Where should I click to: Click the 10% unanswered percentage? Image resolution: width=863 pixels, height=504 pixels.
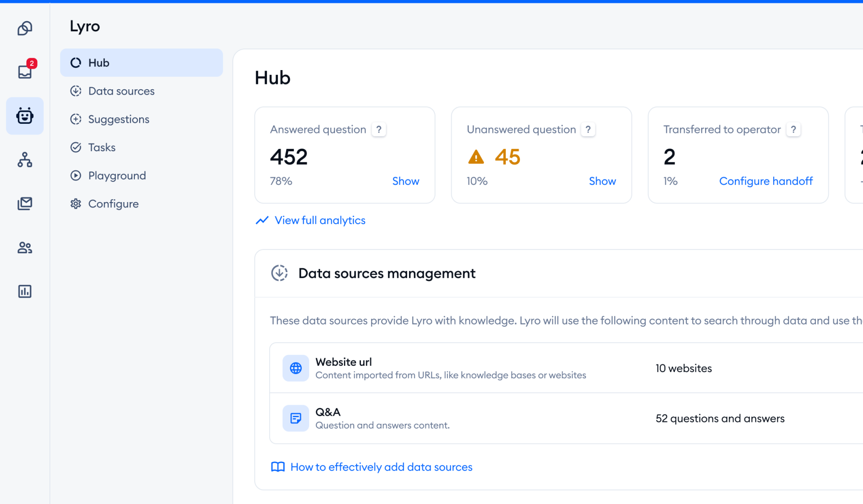(477, 181)
